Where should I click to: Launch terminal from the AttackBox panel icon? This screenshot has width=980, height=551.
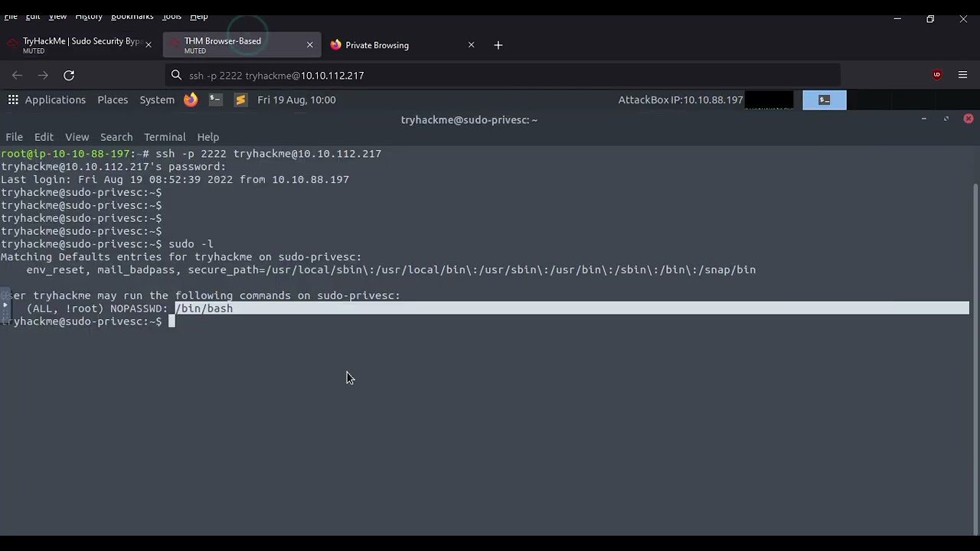pos(216,99)
